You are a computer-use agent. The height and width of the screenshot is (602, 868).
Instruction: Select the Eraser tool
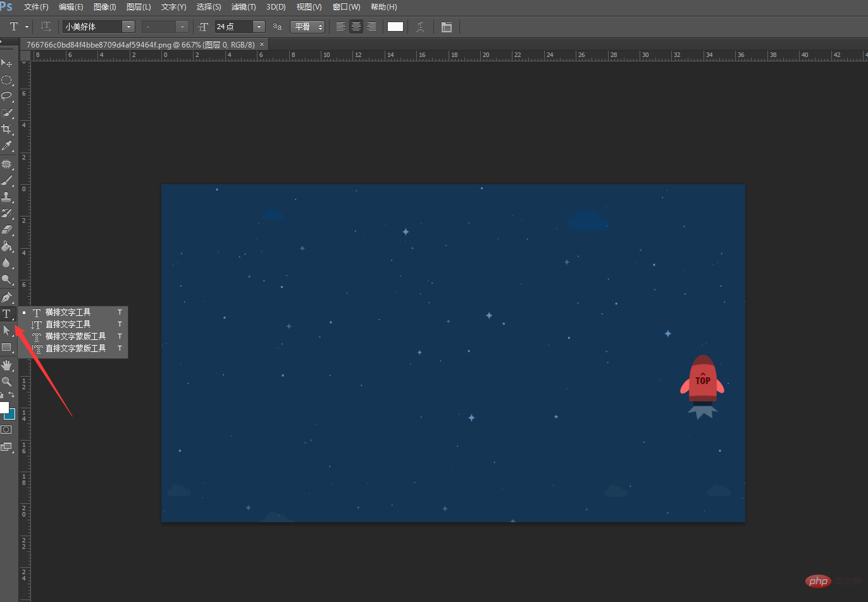pyautogui.click(x=6, y=230)
